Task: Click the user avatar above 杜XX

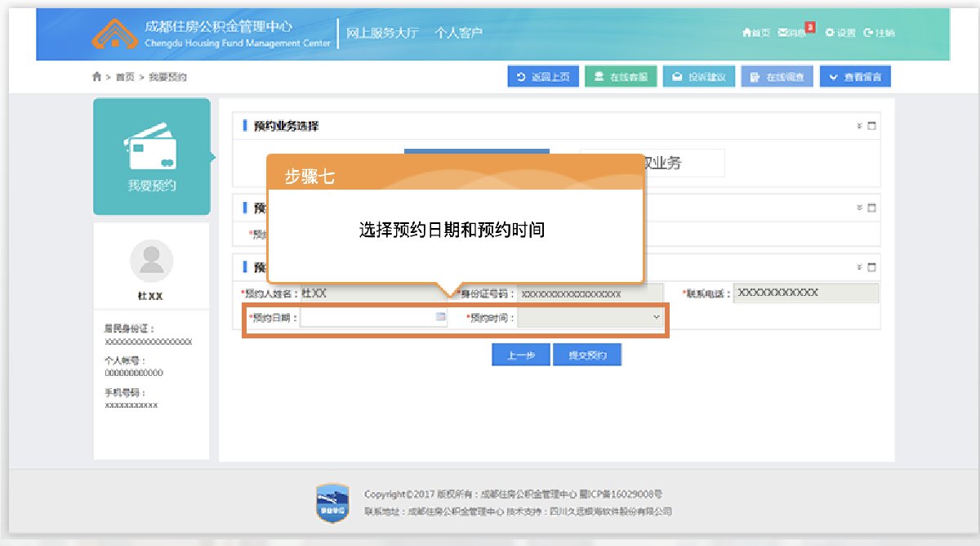Action: (x=151, y=261)
